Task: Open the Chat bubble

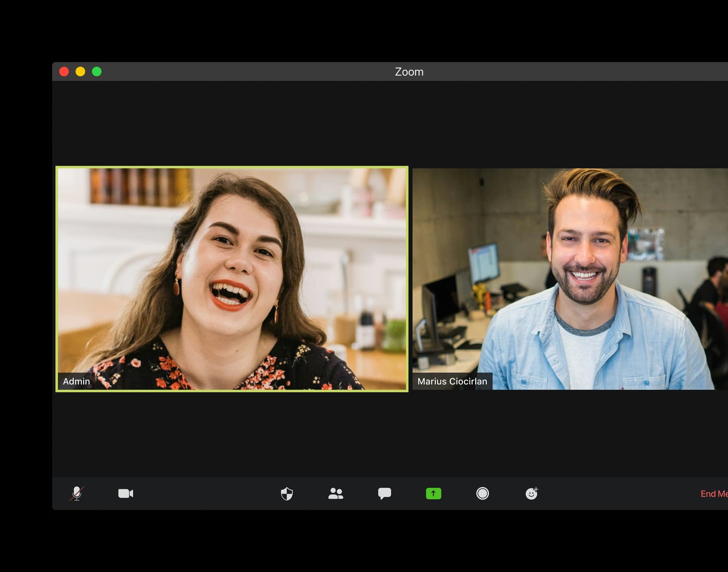Action: point(385,493)
